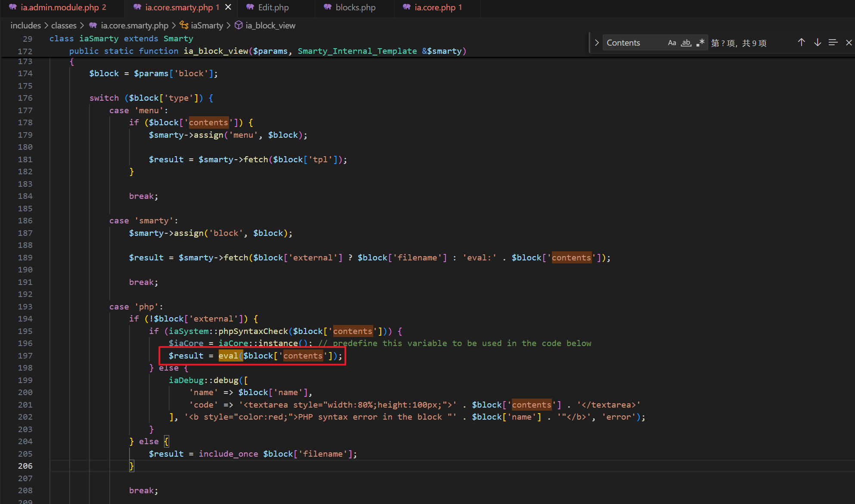
Task: Click 'contents' match on line 178
Action: coord(208,123)
